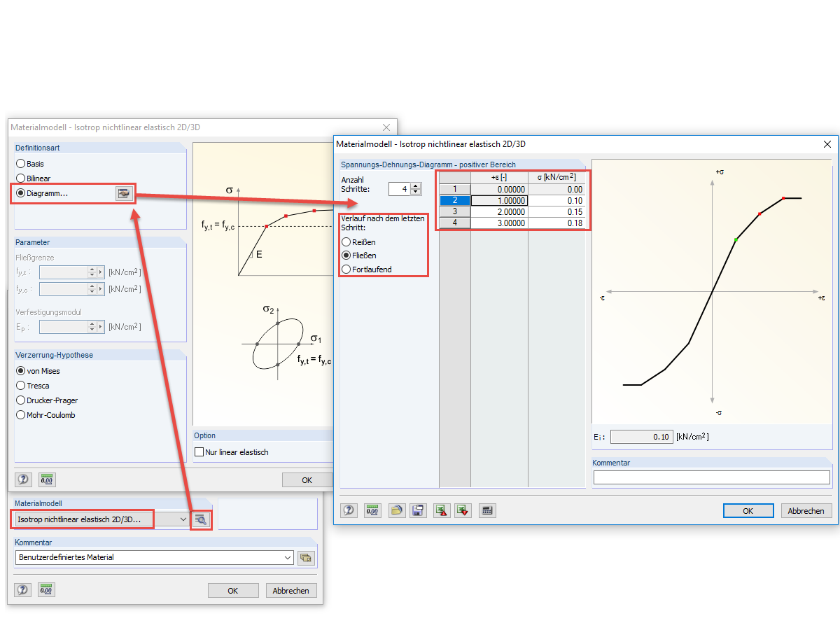Select row 3 in the strain table
The image size is (840, 630).
[x=454, y=211]
